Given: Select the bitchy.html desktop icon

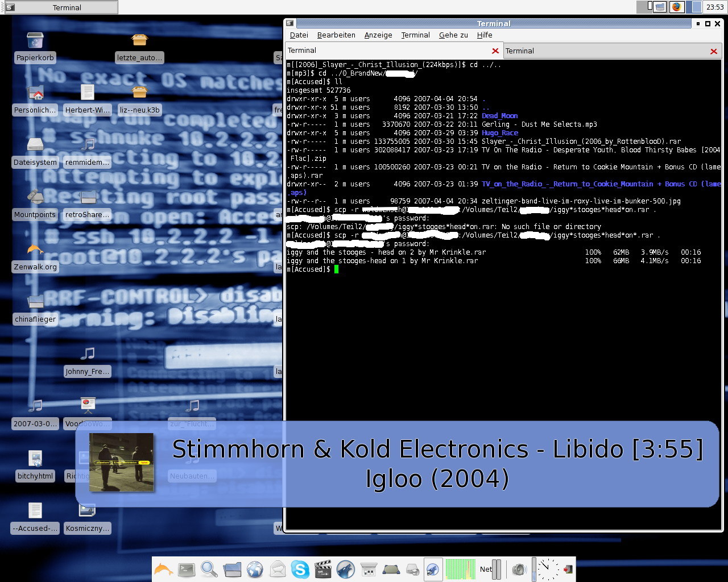Looking at the screenshot, I should pos(35,465).
